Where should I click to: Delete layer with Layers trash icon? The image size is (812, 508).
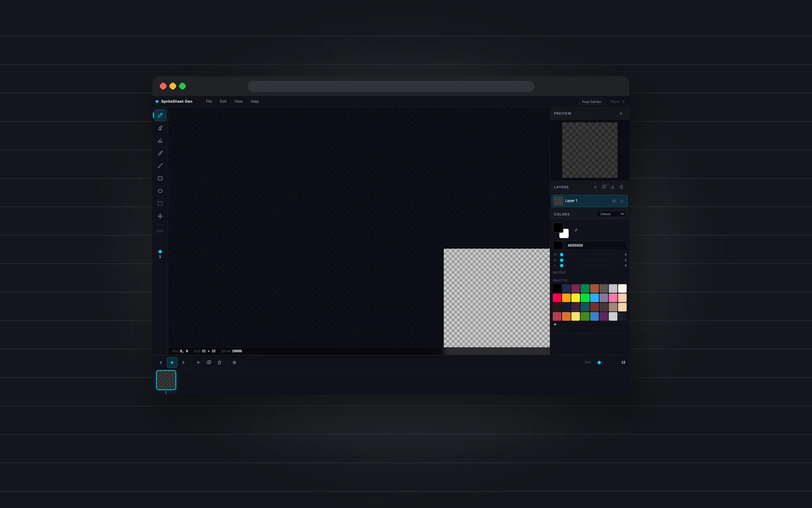coord(621,187)
